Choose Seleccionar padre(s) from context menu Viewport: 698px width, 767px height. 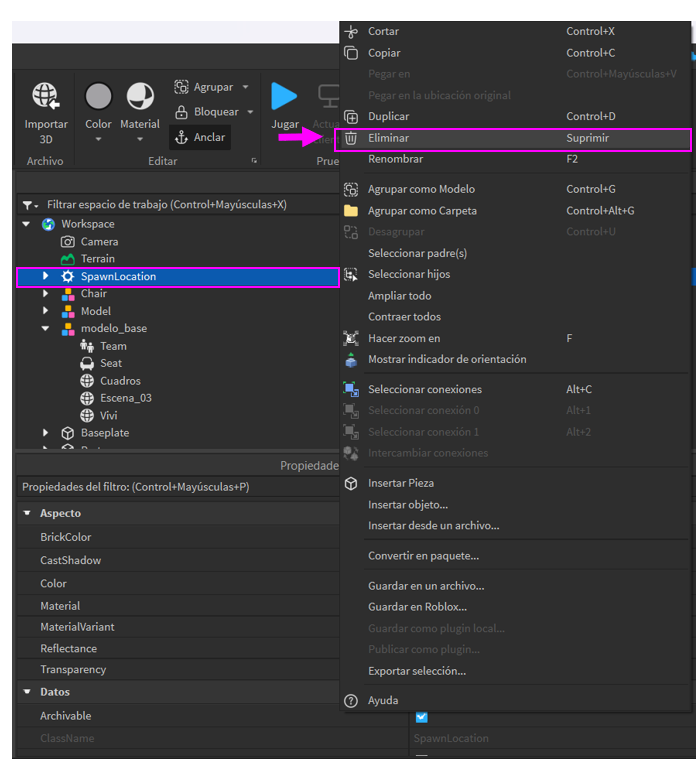point(515,253)
